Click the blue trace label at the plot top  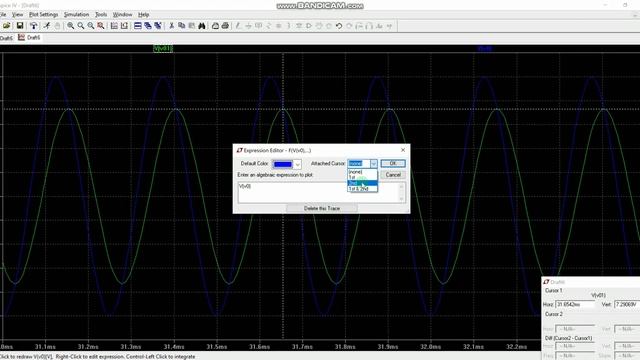[x=484, y=49]
